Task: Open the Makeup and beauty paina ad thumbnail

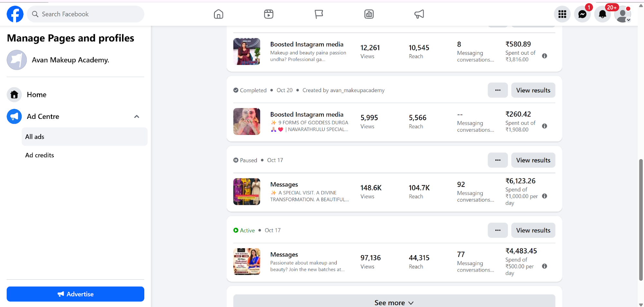Action: coord(247,52)
